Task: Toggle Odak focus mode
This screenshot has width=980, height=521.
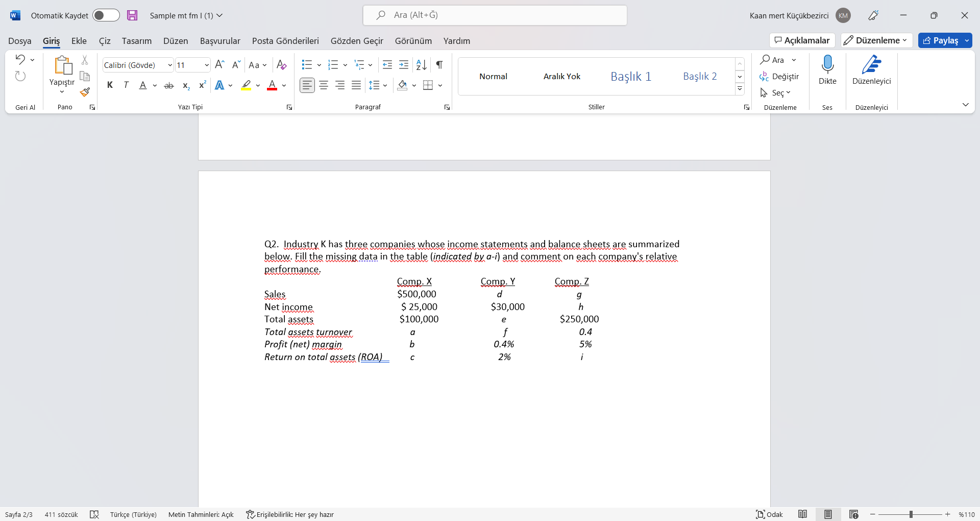Action: coord(769,514)
